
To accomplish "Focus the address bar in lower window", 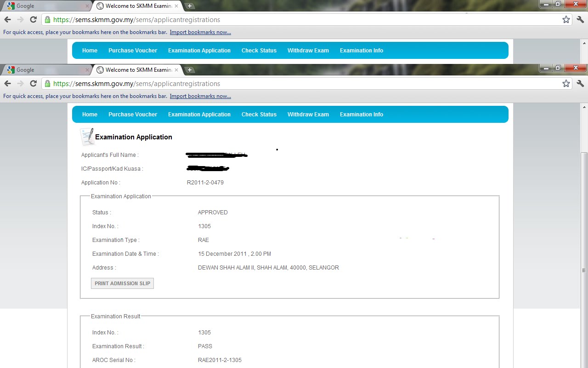I will pyautogui.click(x=307, y=84).
